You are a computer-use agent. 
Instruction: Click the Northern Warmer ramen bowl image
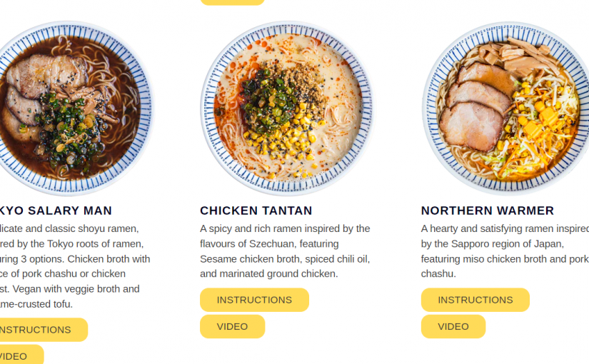tap(505, 108)
